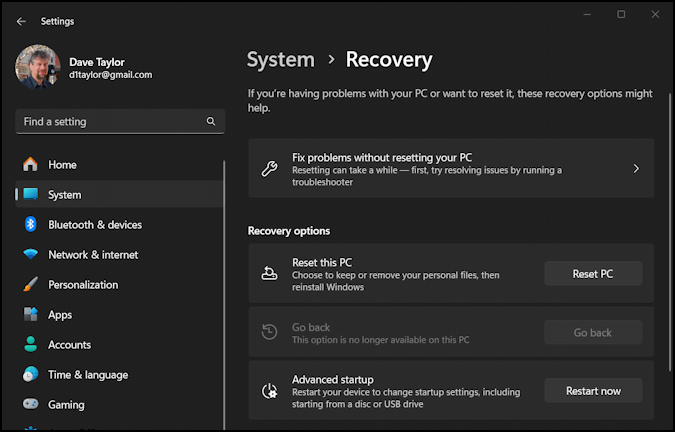Select the Accounts text label in sidebar
Image resolution: width=675 pixels, height=432 pixels.
point(69,345)
